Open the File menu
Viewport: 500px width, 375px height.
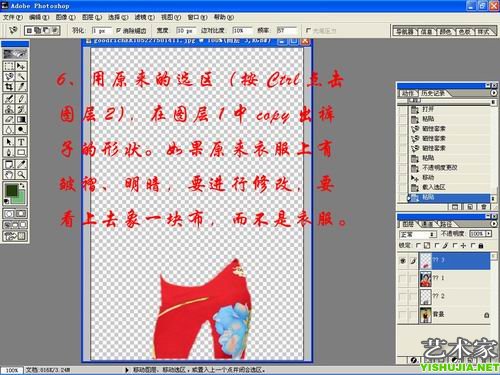[13, 17]
